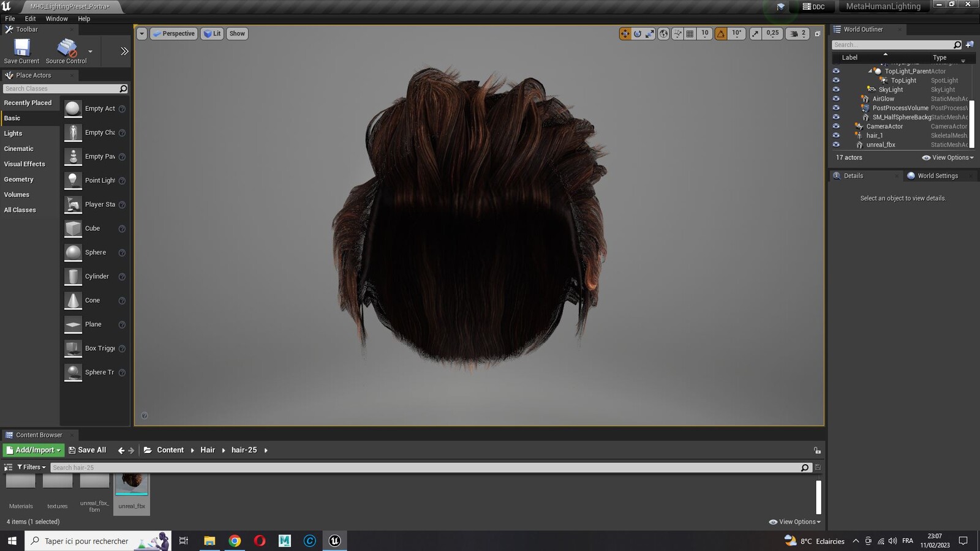The width and height of the screenshot is (980, 551).
Task: Toggle grid snapping in viewport
Action: 690,34
